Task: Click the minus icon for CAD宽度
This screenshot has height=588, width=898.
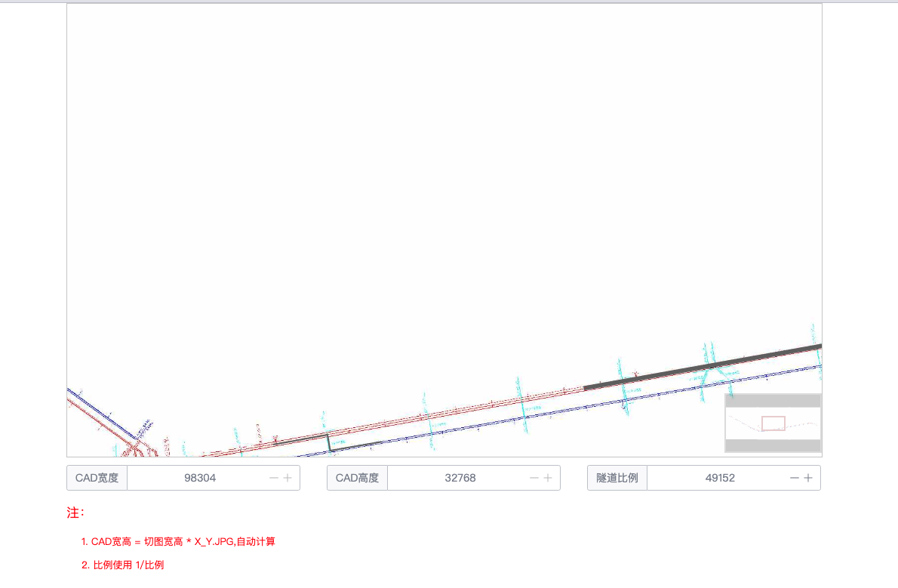Action: 274,478
